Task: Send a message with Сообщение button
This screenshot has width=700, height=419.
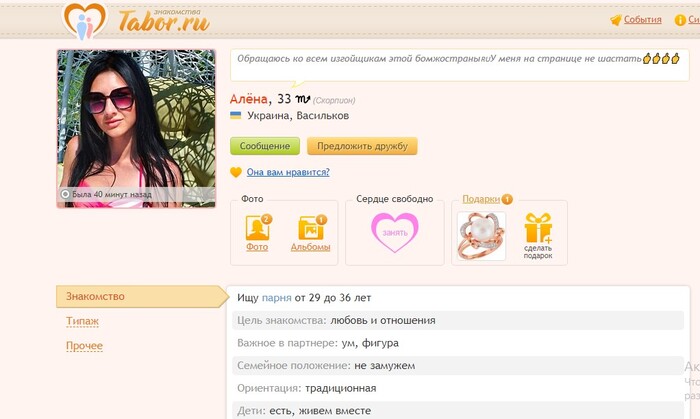Action: pos(265,146)
